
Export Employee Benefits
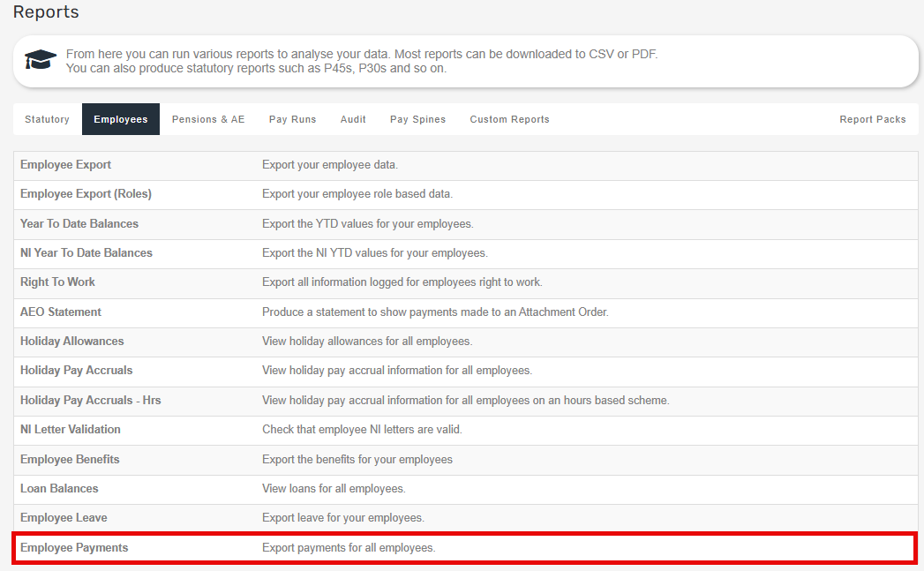70,459
